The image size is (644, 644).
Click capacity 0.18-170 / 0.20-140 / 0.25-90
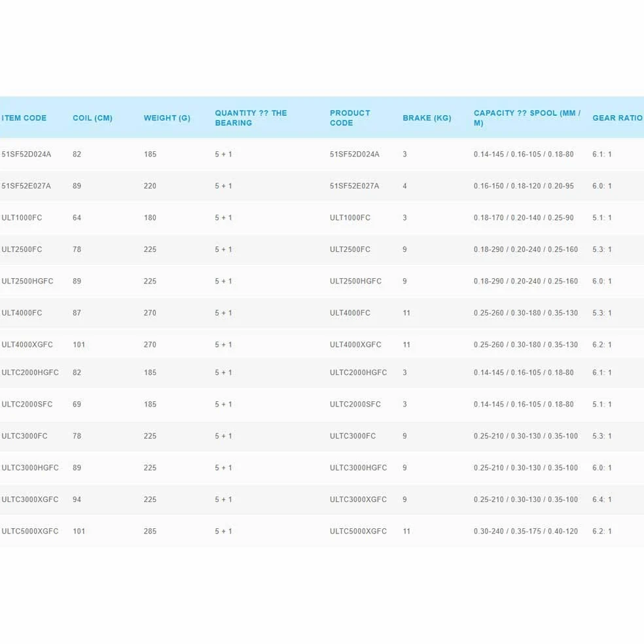(x=524, y=218)
